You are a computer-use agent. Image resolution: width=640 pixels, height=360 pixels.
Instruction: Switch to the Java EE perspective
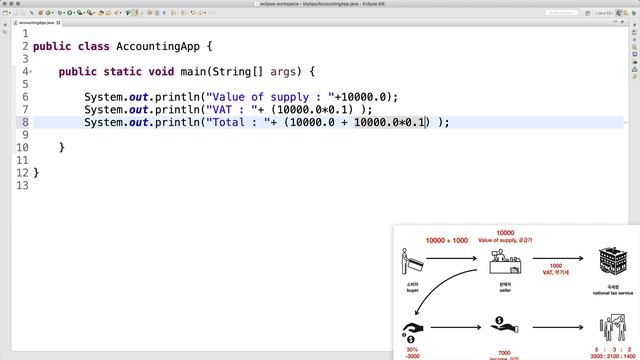604,13
